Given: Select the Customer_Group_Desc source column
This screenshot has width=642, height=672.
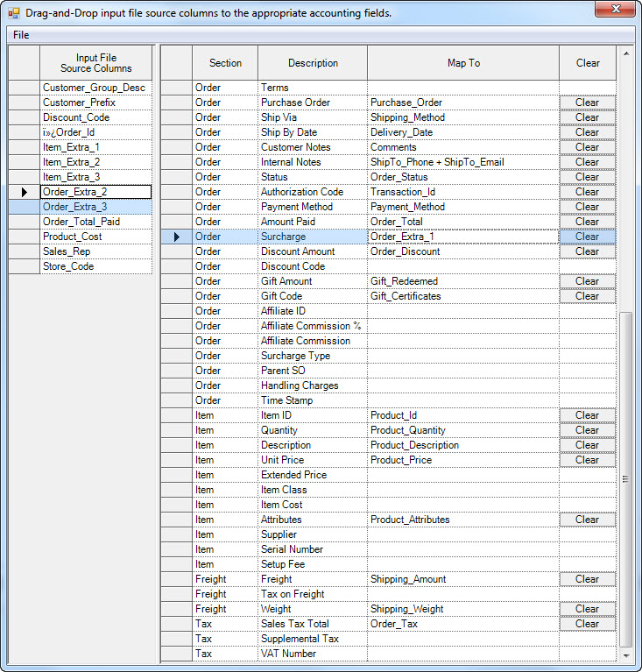Looking at the screenshot, I should click(96, 88).
